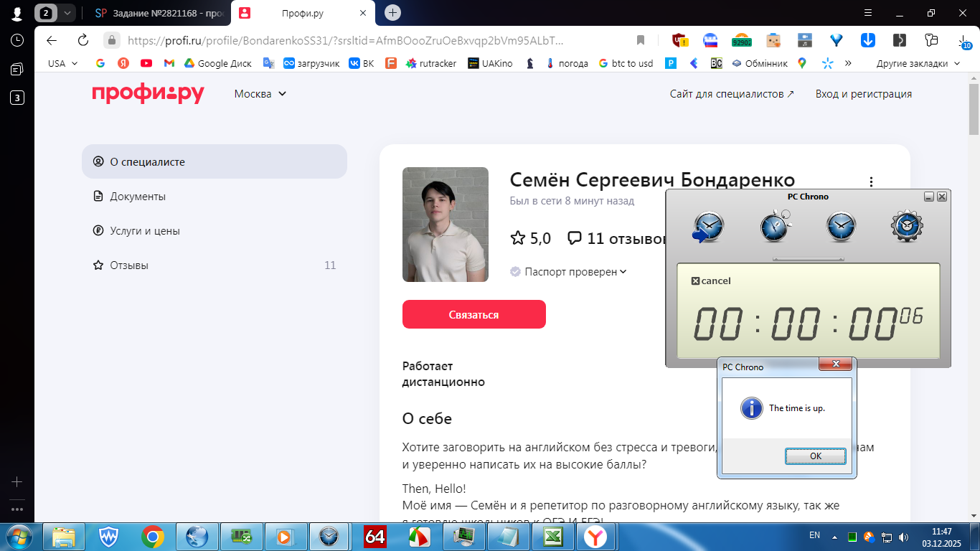
Task: Open the YouTube bookmark
Action: pyautogui.click(x=146, y=63)
